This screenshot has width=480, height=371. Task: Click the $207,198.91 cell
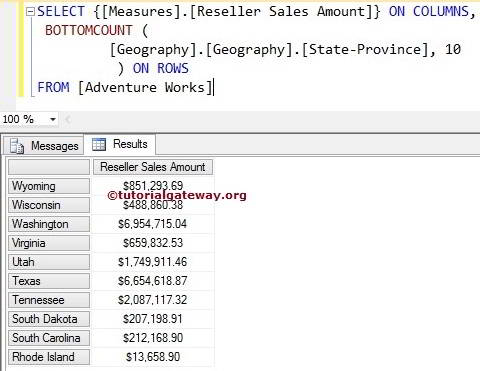point(153,319)
